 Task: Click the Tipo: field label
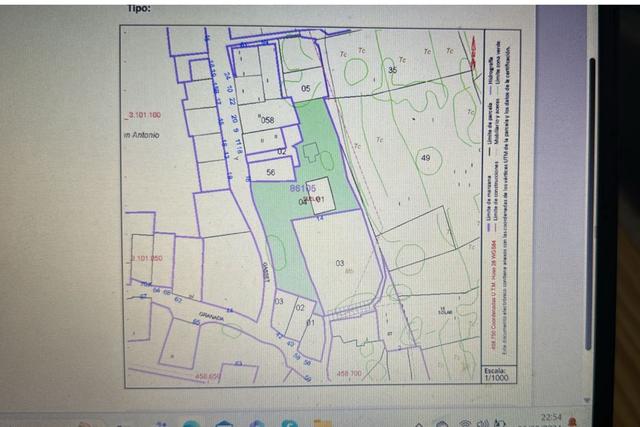tap(140, 7)
